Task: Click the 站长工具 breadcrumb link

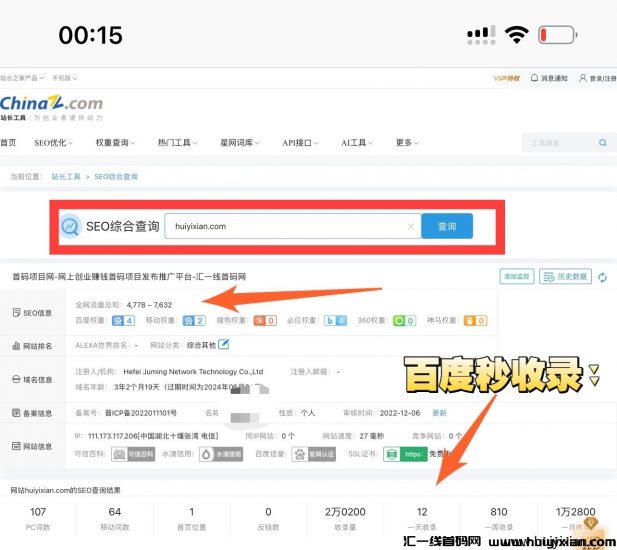Action: pyautogui.click(x=66, y=177)
